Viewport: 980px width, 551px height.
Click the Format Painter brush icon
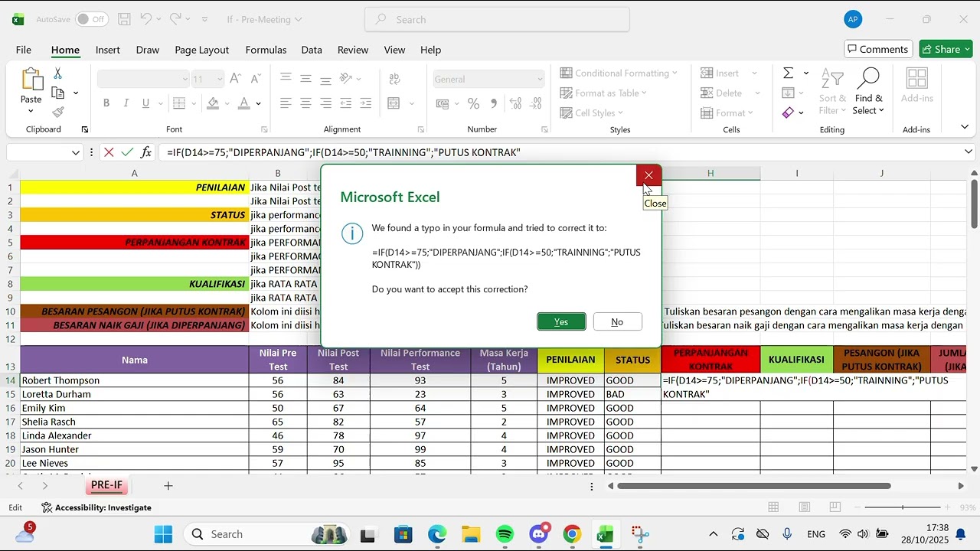coord(58,112)
